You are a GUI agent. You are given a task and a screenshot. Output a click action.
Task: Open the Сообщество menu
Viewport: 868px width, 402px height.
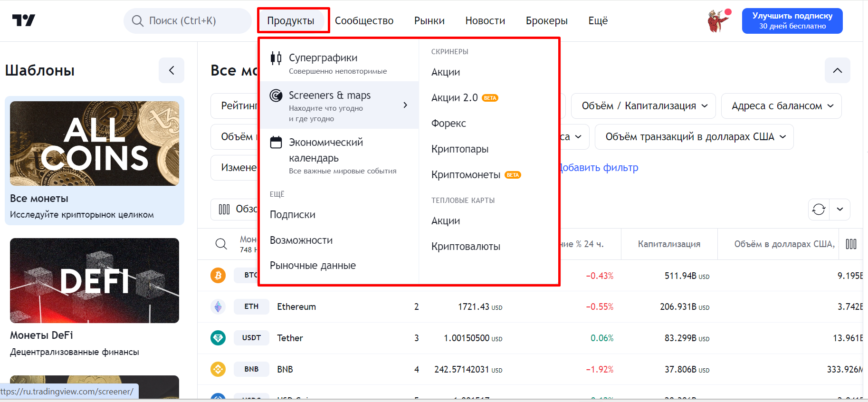pyautogui.click(x=364, y=21)
